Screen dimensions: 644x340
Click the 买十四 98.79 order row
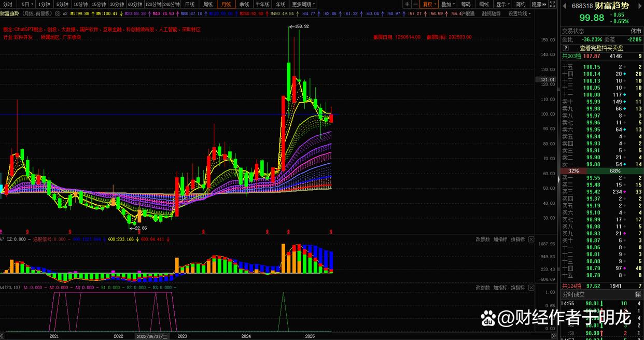[x=601, y=268]
